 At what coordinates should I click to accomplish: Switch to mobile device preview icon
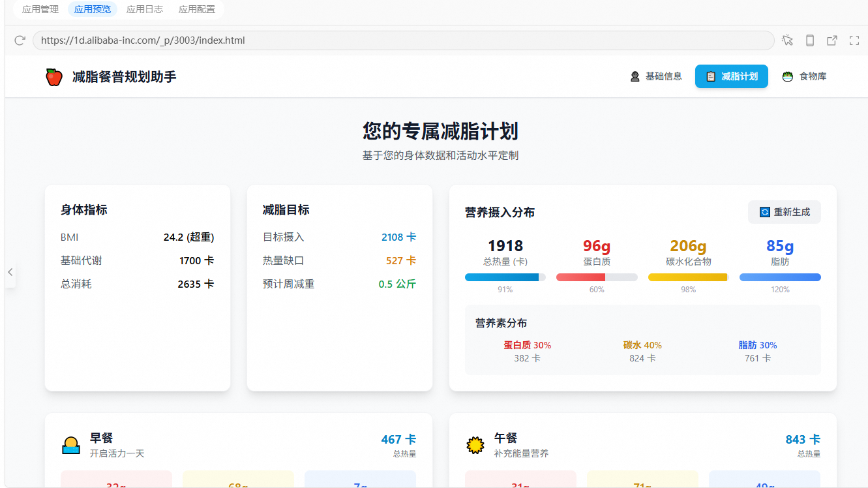click(x=810, y=40)
